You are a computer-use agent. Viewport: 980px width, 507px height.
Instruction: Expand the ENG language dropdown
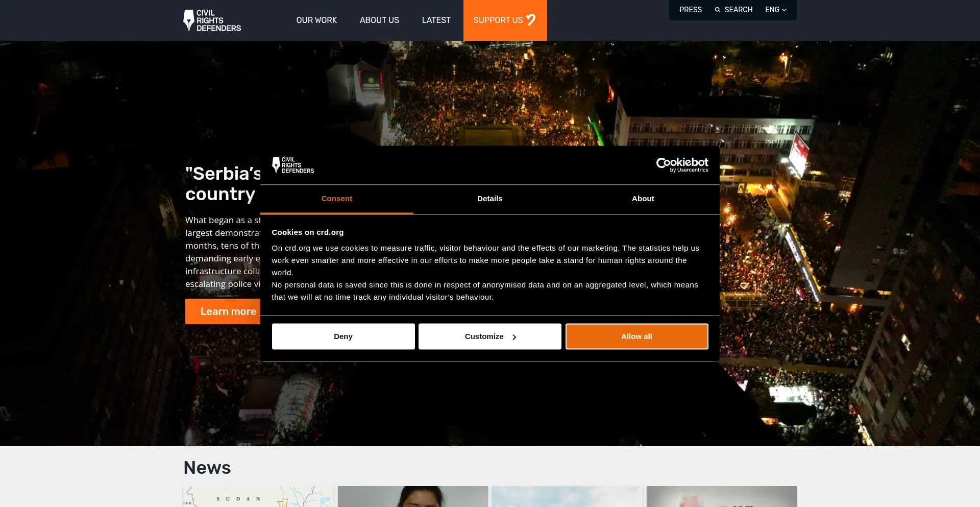pos(776,10)
